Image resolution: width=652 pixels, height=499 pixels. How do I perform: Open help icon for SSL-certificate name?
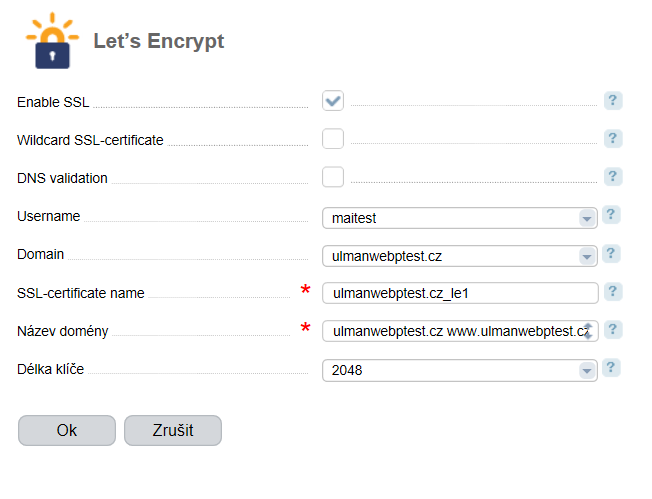613,292
